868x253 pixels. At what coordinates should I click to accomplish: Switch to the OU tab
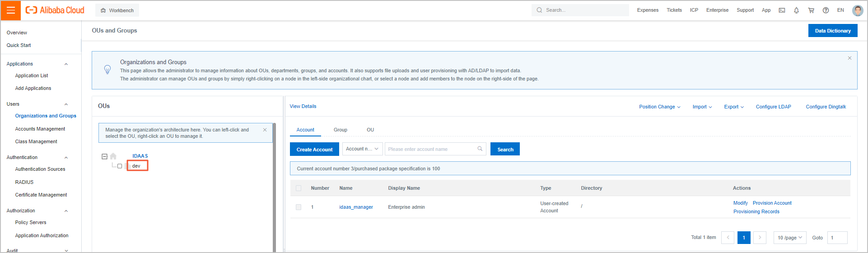point(370,130)
